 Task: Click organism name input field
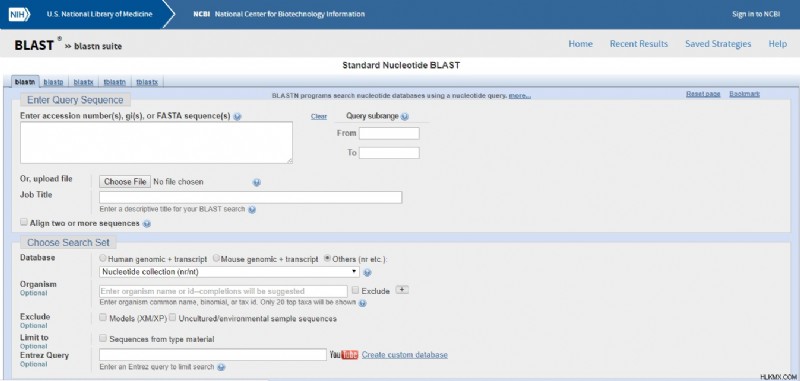[223, 291]
